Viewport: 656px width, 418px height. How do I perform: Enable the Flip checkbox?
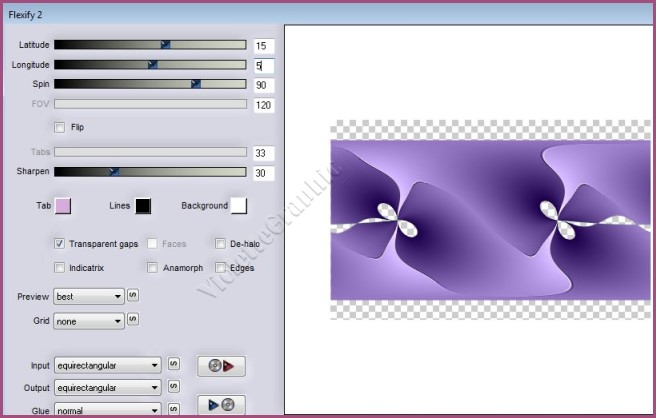60,127
